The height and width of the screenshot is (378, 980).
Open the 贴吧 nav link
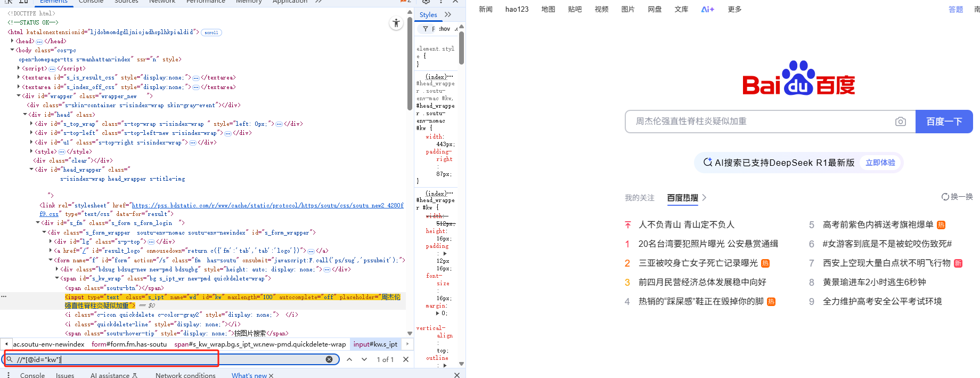coord(575,9)
